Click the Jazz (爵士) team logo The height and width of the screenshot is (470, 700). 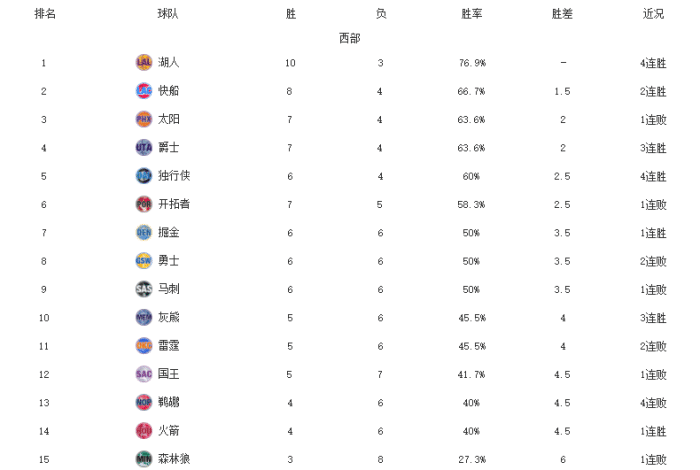[x=144, y=147]
